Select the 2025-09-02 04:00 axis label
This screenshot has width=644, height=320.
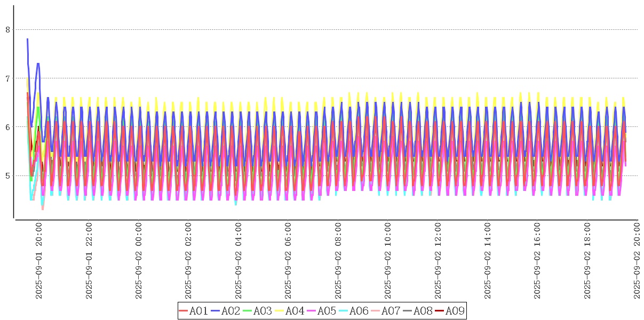(x=238, y=260)
